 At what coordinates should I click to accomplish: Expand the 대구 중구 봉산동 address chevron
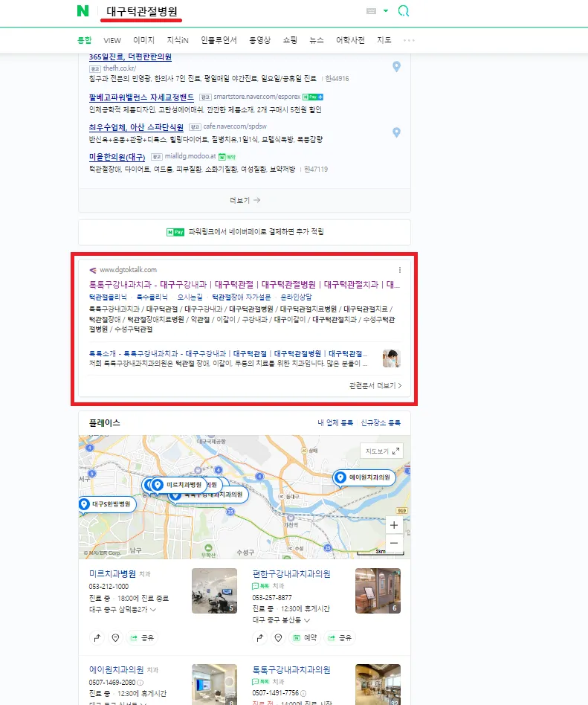307,620
